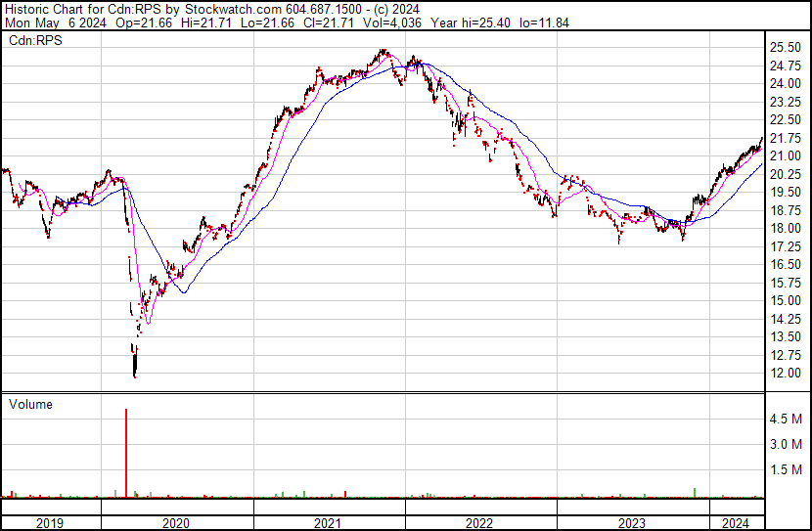Click the 13.50 price axis label
This screenshot has height=531, width=812.
(786, 337)
